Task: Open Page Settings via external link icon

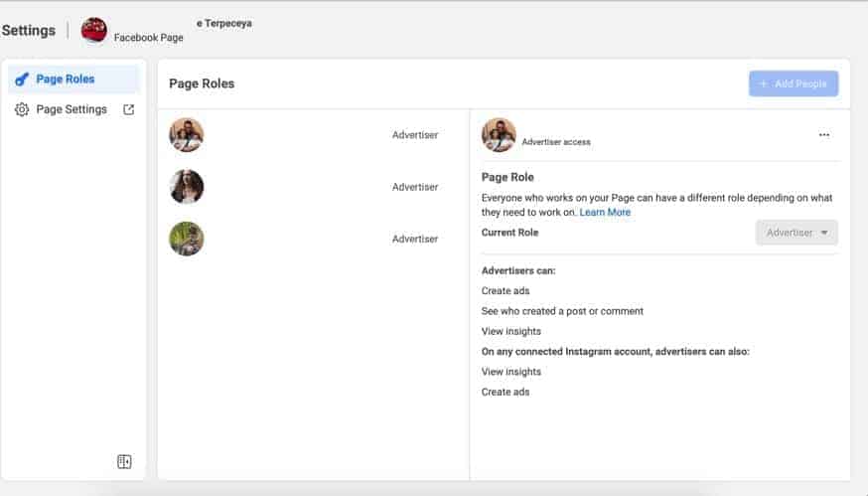Action: pos(128,109)
